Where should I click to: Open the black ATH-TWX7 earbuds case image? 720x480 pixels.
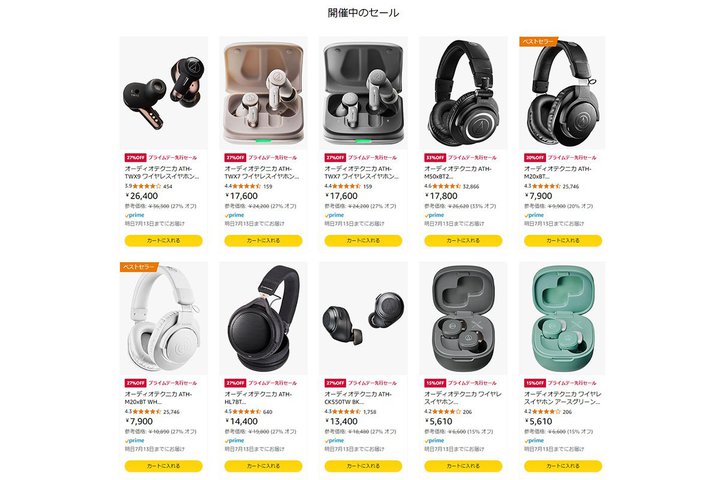coord(363,93)
